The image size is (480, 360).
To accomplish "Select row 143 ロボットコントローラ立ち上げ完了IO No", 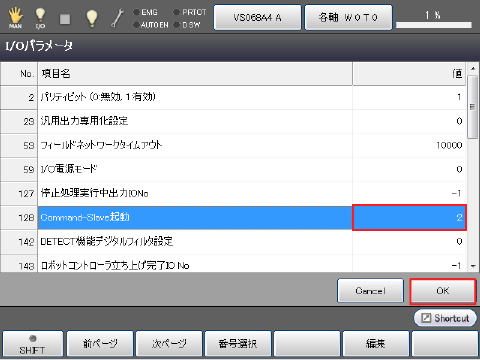I will pos(233,264).
